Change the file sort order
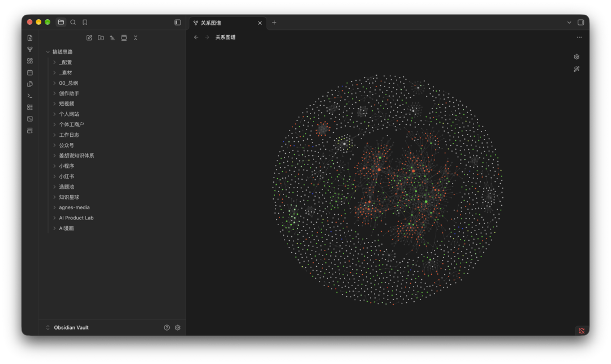This screenshot has height=364, width=611. pos(112,38)
